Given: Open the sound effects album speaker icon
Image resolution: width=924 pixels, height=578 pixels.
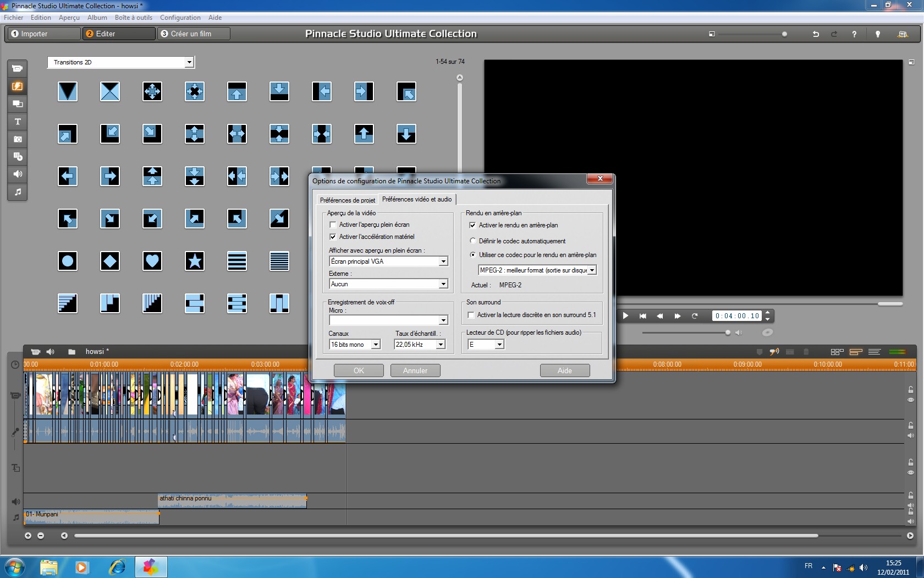Looking at the screenshot, I should (x=18, y=174).
